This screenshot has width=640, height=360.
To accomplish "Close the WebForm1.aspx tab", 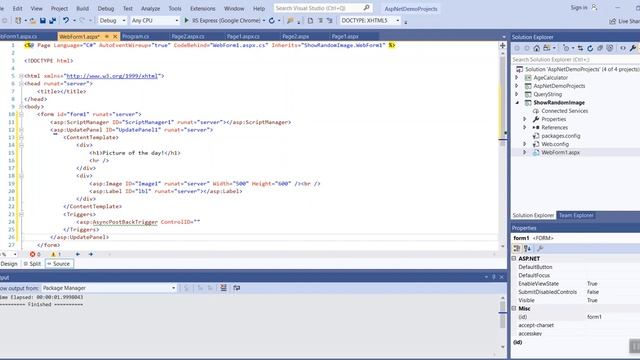I will point(115,36).
